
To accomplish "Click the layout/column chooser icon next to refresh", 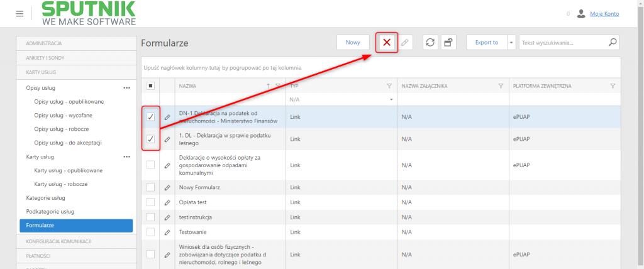I will tap(448, 42).
